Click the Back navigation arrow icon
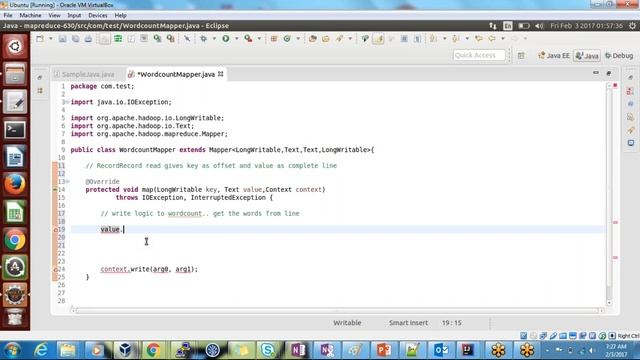This screenshot has width=640, height=360. coord(492,39)
